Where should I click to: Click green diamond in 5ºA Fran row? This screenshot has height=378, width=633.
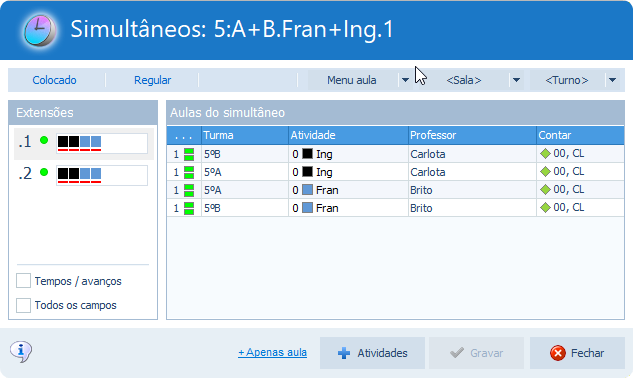pos(545,189)
